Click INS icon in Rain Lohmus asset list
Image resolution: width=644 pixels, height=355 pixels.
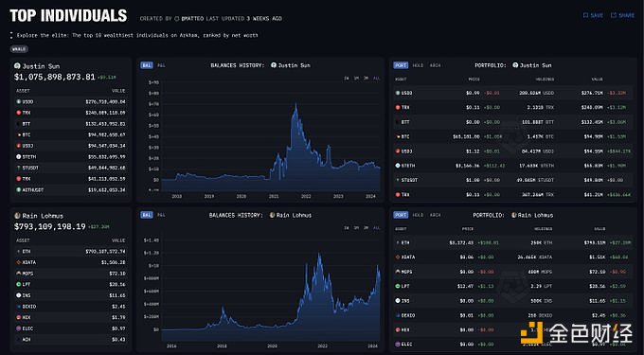click(x=19, y=295)
